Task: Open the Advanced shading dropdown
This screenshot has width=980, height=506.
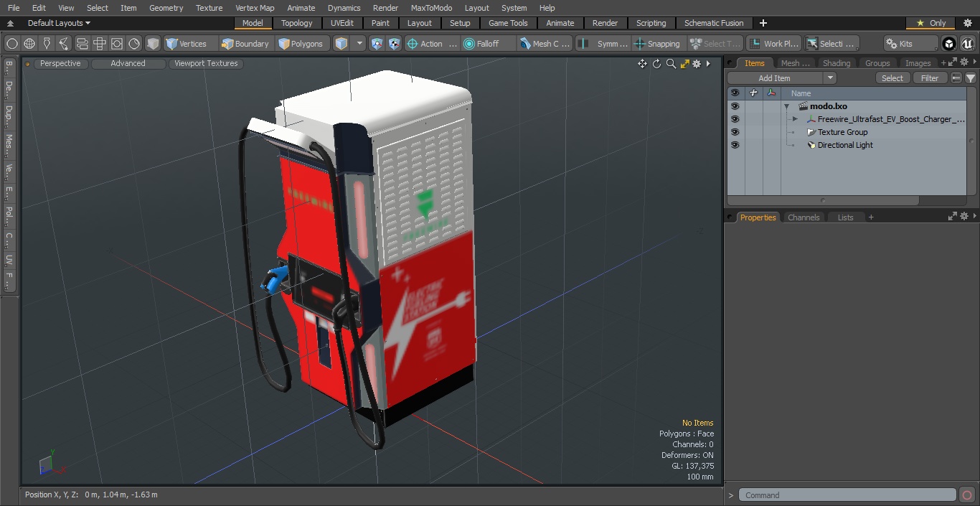Action: tap(128, 64)
